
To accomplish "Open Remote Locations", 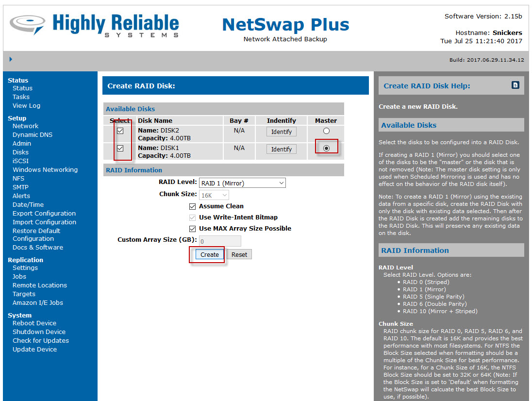I will (40, 285).
